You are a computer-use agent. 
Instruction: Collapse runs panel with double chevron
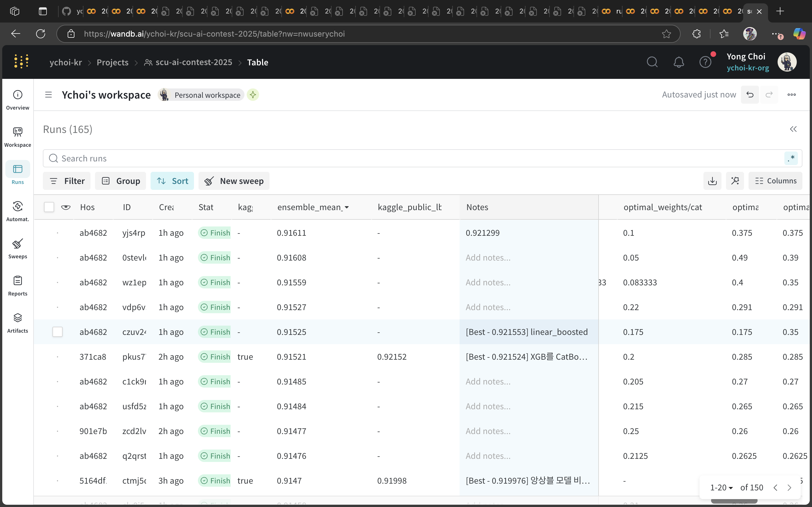[x=793, y=130]
